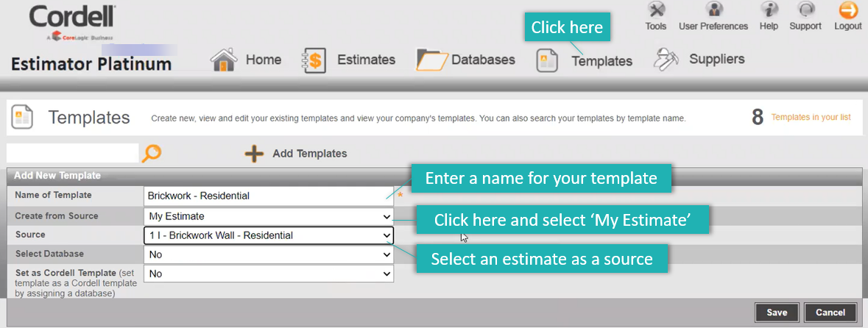Open the Tools wrench icon
Screen dimensions: 868x328
[656, 10]
